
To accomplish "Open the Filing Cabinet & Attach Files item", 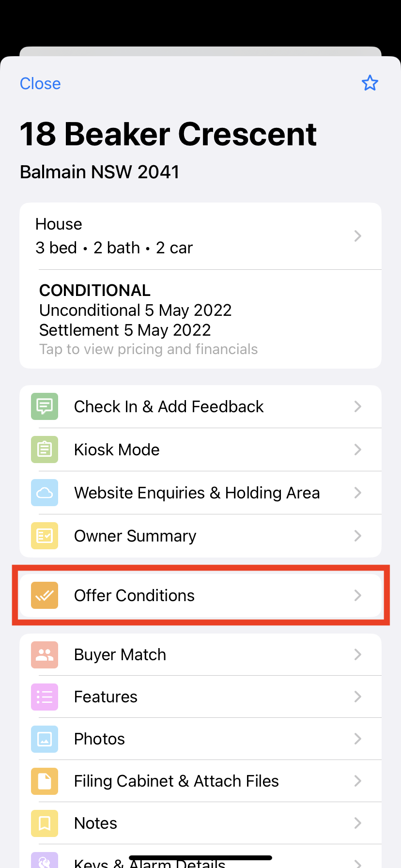I will 200,781.
